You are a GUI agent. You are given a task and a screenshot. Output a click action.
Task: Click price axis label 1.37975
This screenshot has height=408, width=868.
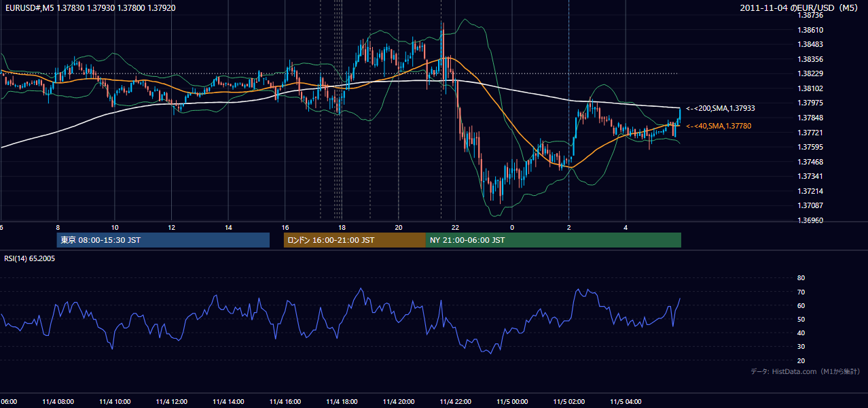(x=810, y=103)
